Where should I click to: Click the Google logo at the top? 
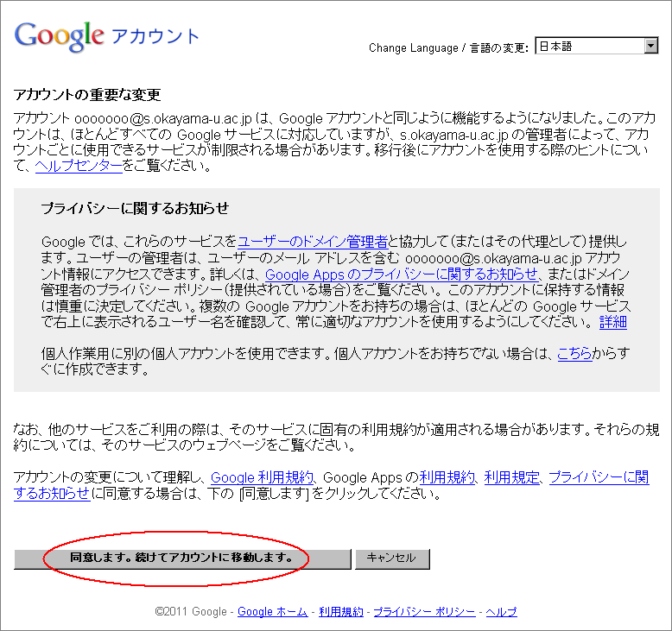pos(59,36)
